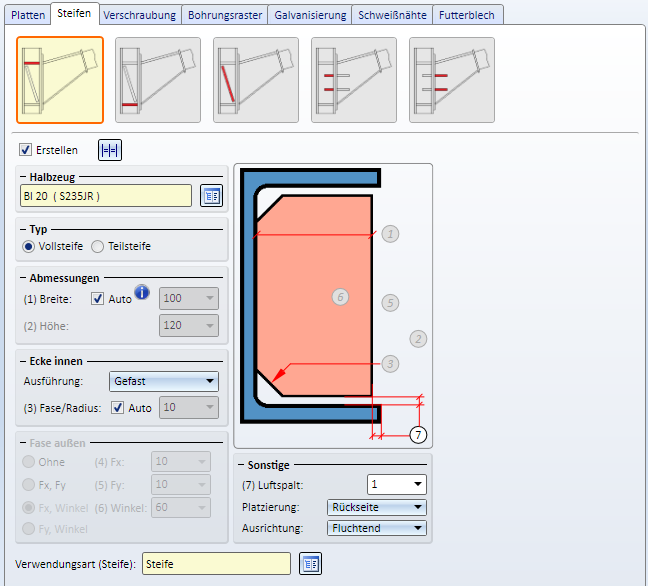Open the Ausführung dropdown showing Gefast
Image resolution: width=648 pixels, height=586 pixels.
[x=164, y=381]
